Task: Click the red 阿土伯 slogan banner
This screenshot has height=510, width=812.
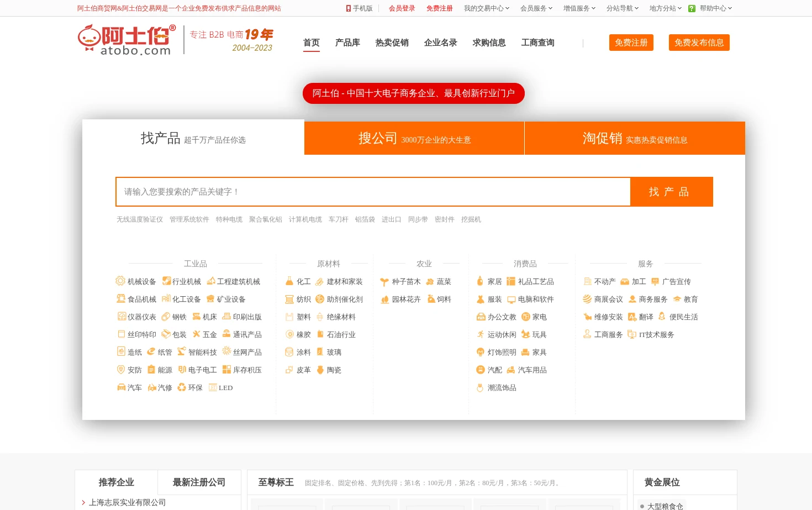Action: [414, 93]
